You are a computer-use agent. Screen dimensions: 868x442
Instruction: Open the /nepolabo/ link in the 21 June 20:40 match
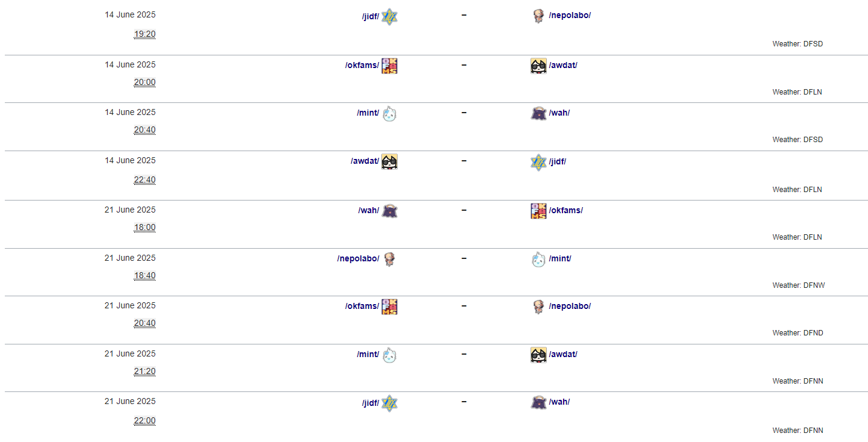click(570, 306)
